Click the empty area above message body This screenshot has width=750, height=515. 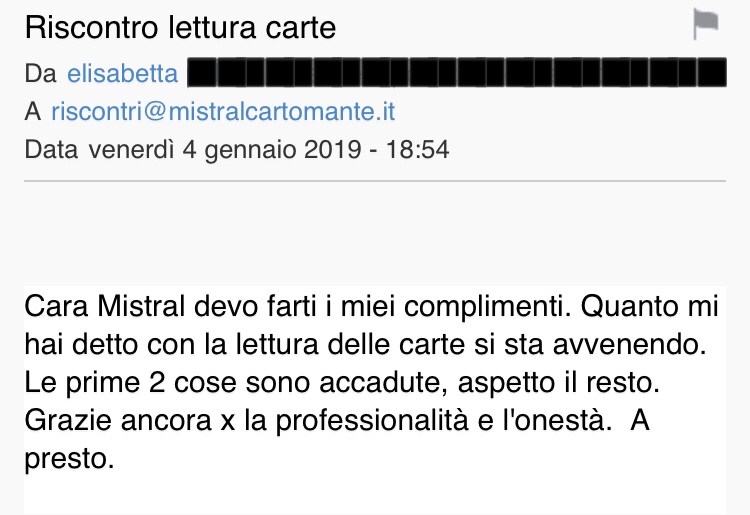tap(375, 234)
